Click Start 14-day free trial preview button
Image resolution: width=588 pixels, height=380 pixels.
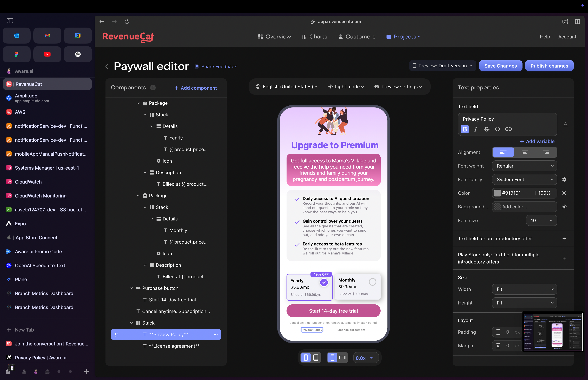[x=333, y=311]
